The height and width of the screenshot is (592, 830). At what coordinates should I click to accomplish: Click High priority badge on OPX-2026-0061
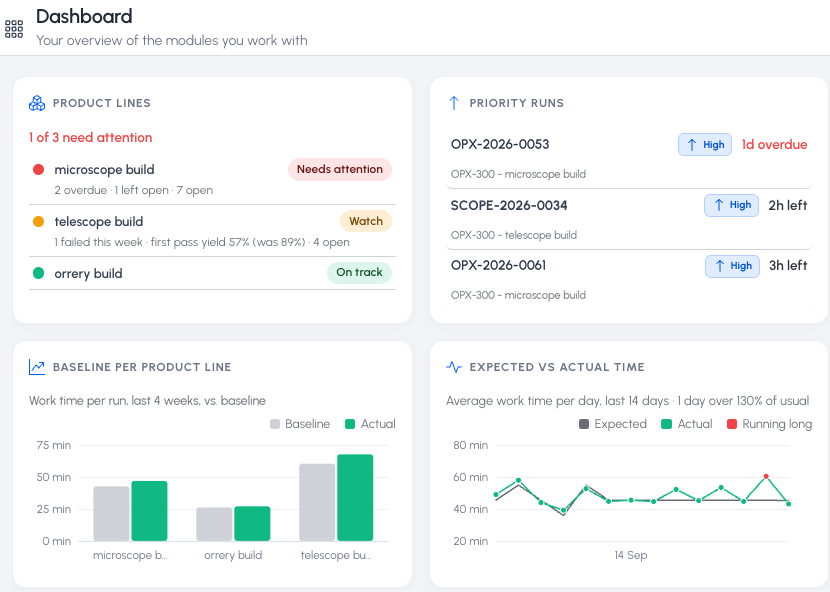[732, 266]
